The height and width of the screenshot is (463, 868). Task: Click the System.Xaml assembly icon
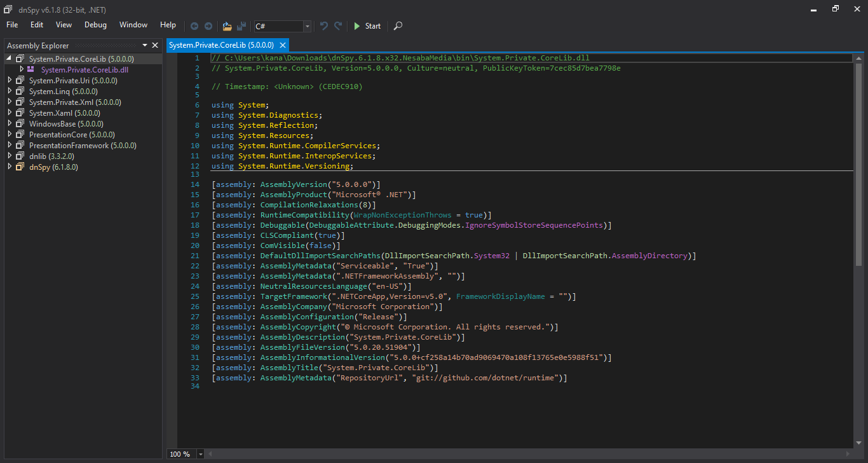click(x=20, y=113)
